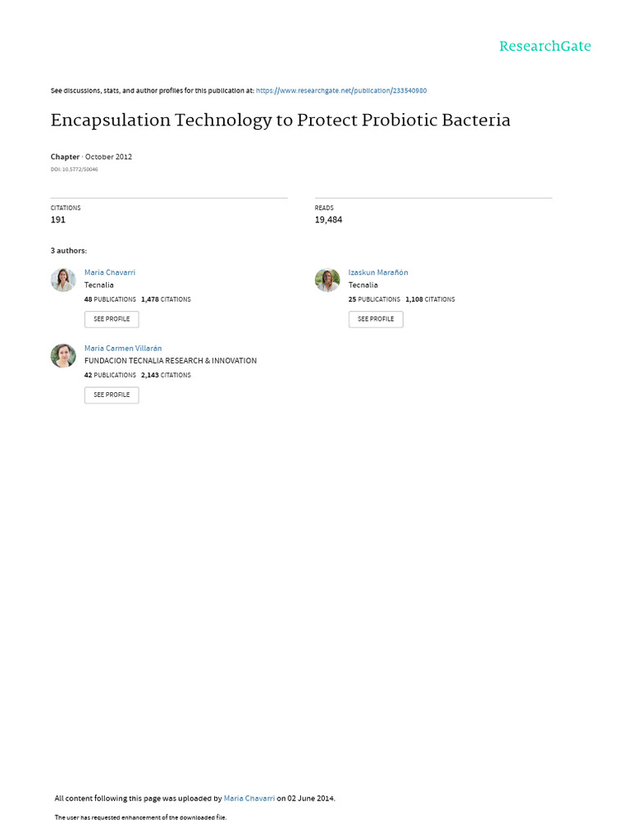The image size is (630, 840).
Task: Click María Carmen Villarán's profile photo
Action: tap(63, 355)
